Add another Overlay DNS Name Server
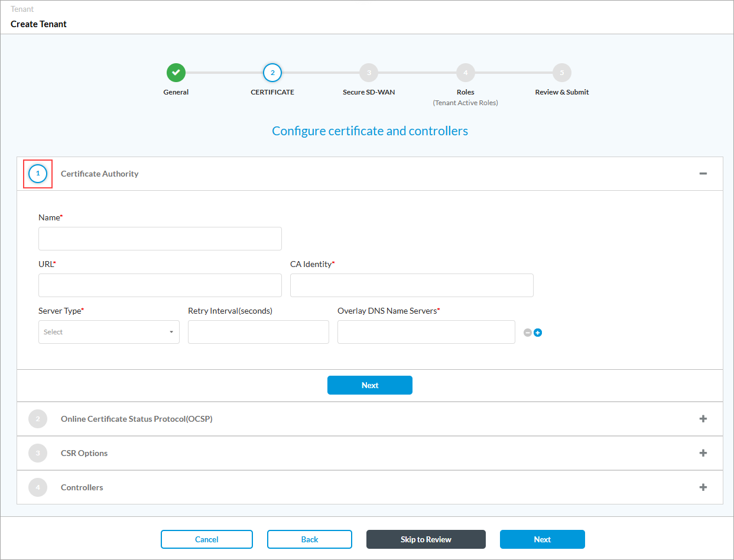 coord(538,333)
